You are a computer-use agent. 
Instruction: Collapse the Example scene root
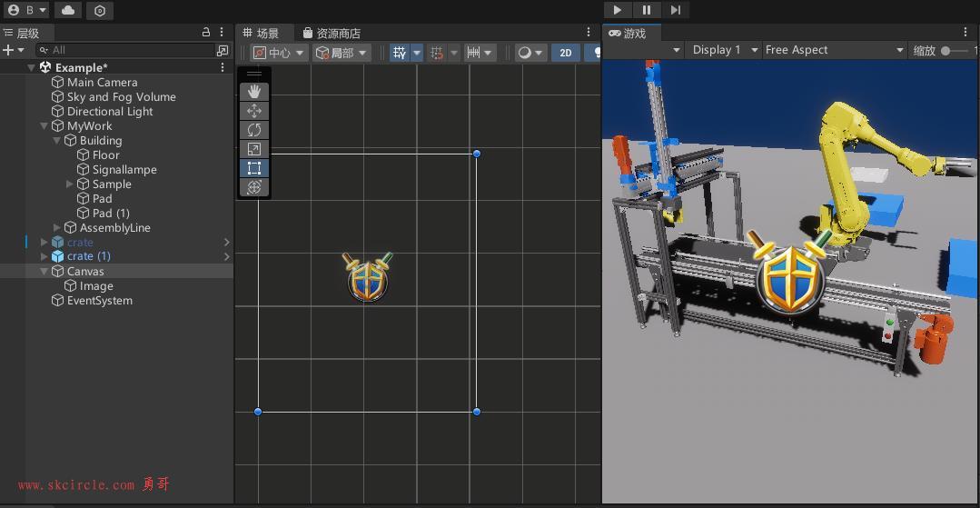click(x=31, y=67)
